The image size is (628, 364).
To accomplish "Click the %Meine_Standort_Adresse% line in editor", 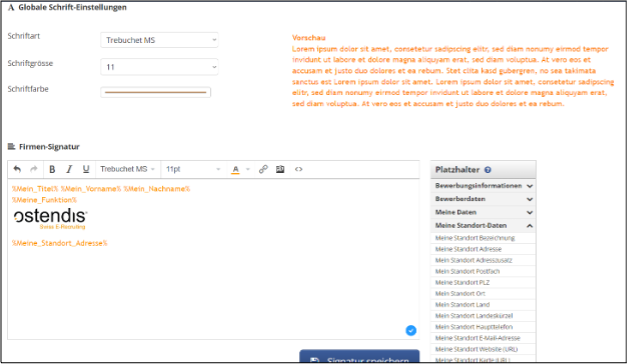I will point(60,243).
